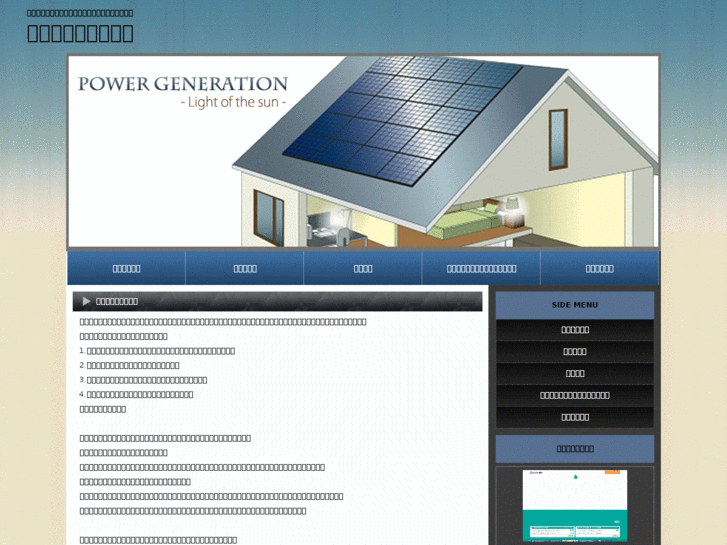Click the article line numbered 3.

143,380
